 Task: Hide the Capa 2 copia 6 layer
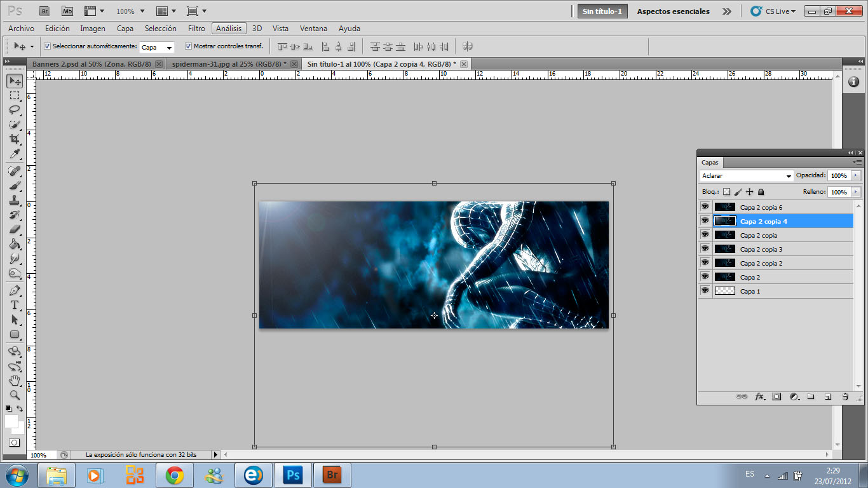coord(705,207)
